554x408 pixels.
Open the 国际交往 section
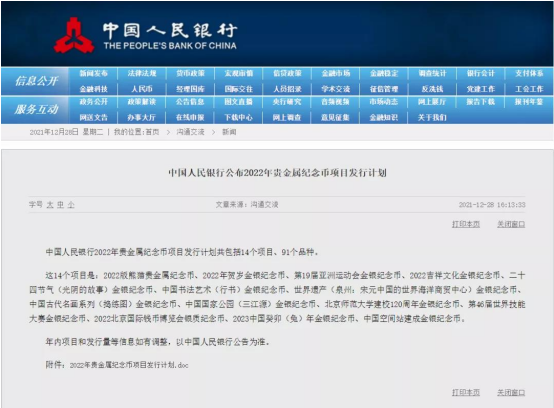[x=239, y=89]
